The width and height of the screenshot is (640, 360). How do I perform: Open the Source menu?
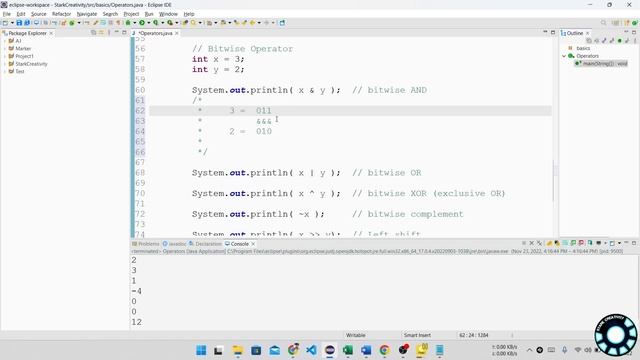(39, 14)
